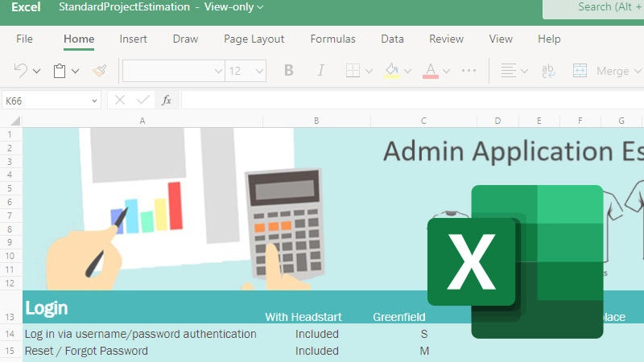Select row 13 header
Image resolution: width=644 pixels, height=362 pixels.
click(x=10, y=307)
